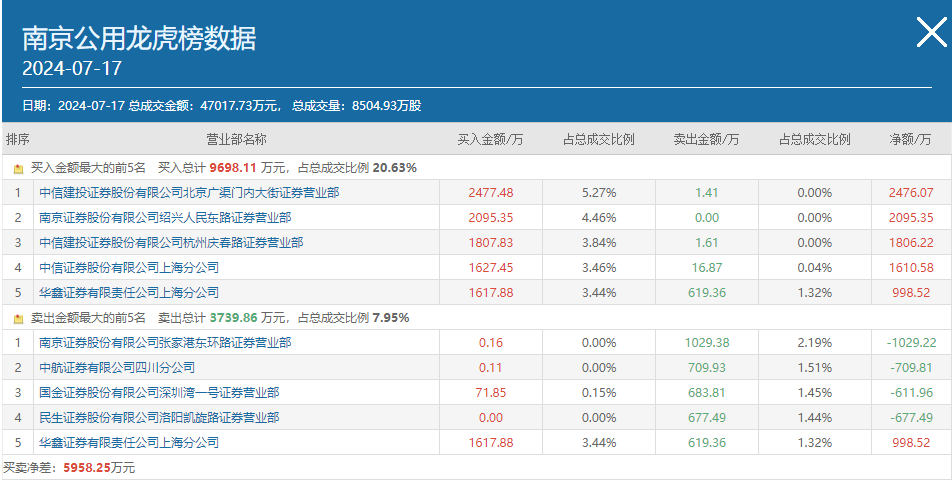This screenshot has width=952, height=484.
Task: Open 中信建投证券北京广渠门内大街证券营业部 link
Action: point(189,193)
